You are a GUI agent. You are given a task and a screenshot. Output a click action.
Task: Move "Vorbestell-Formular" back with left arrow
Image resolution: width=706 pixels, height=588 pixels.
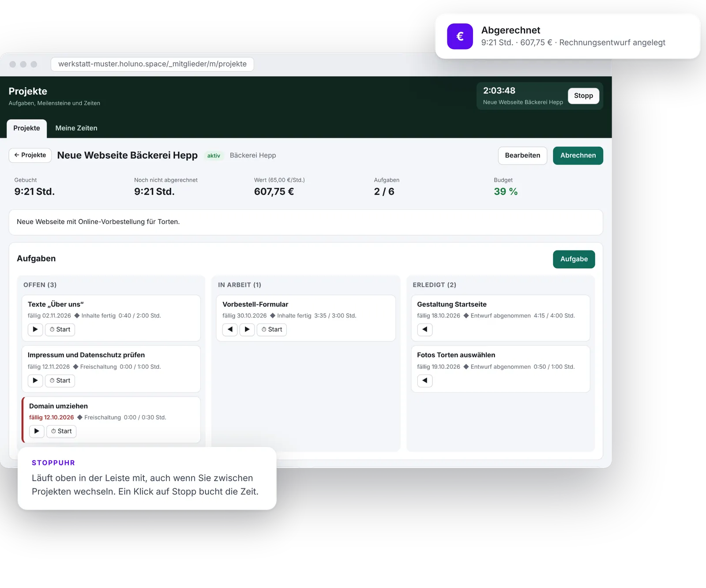coord(230,330)
